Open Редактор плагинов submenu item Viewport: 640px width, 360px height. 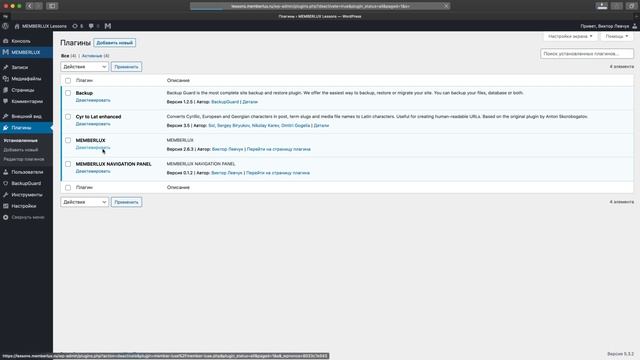tap(24, 159)
